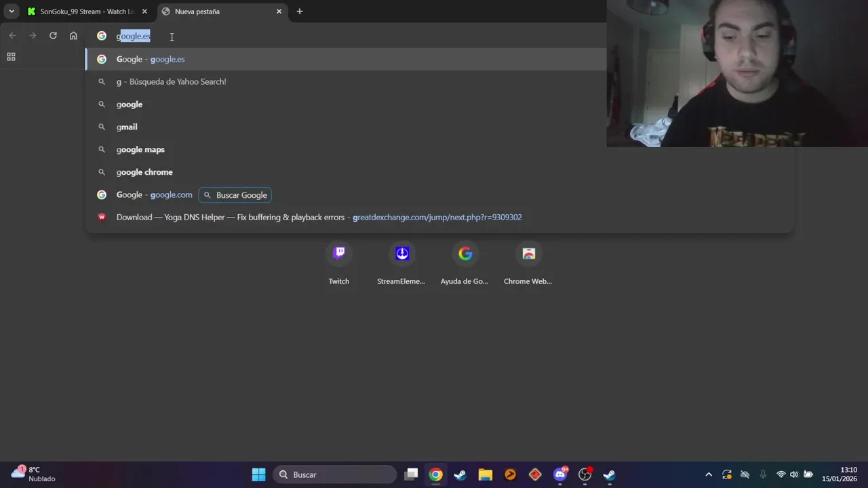Click the battery tray icon

pos(808,474)
